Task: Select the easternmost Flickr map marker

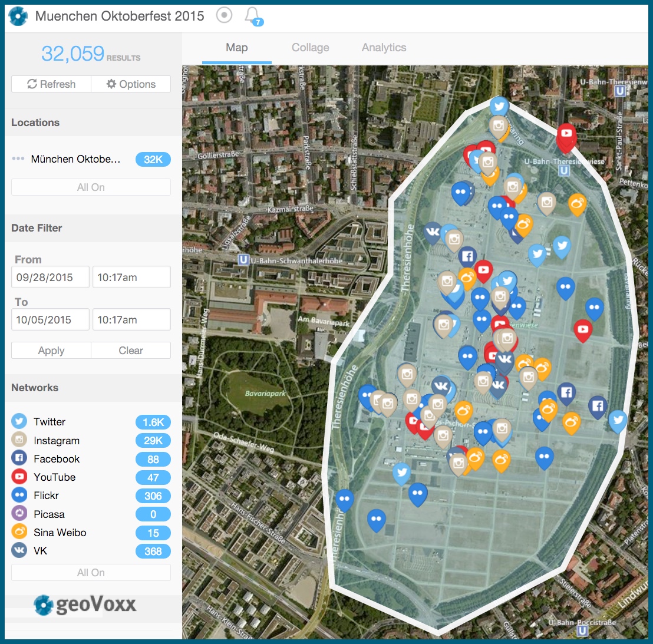Action: tap(594, 309)
